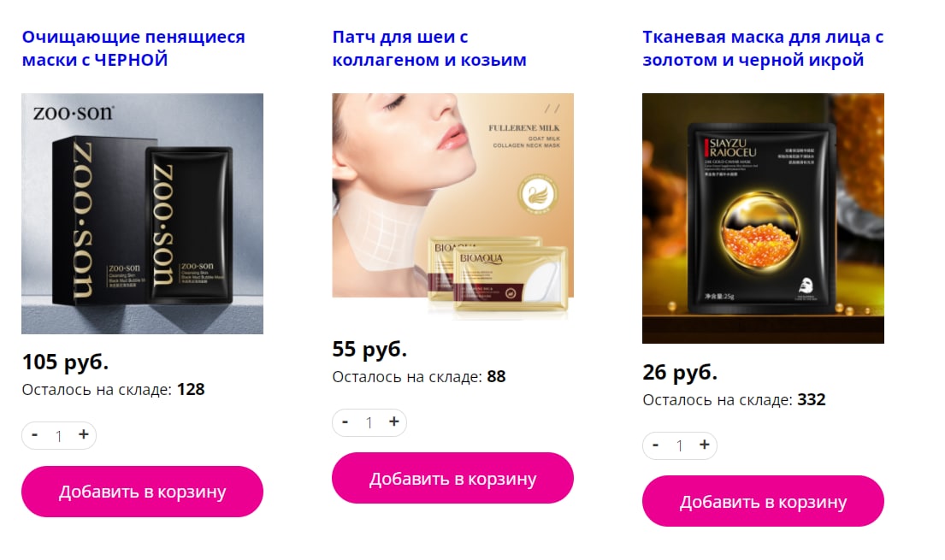945x560 pixels.
Task: Click the zoo·son product image
Action: point(142,214)
